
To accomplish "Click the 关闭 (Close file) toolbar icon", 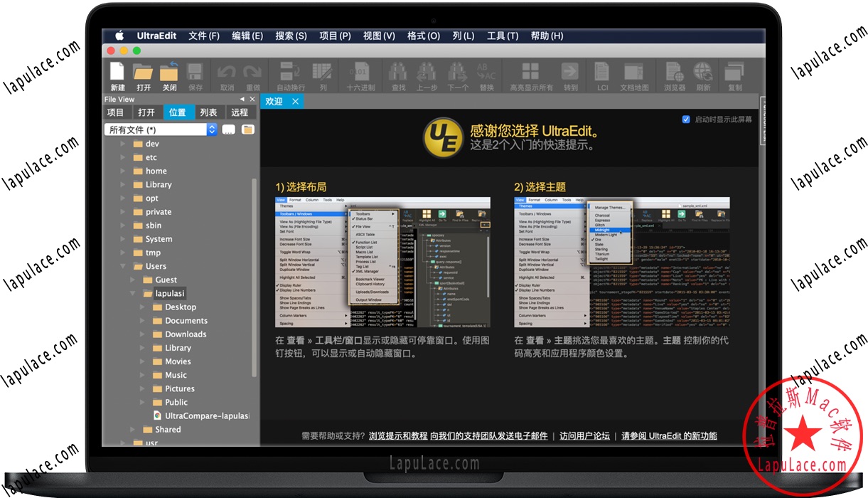I will [x=169, y=73].
